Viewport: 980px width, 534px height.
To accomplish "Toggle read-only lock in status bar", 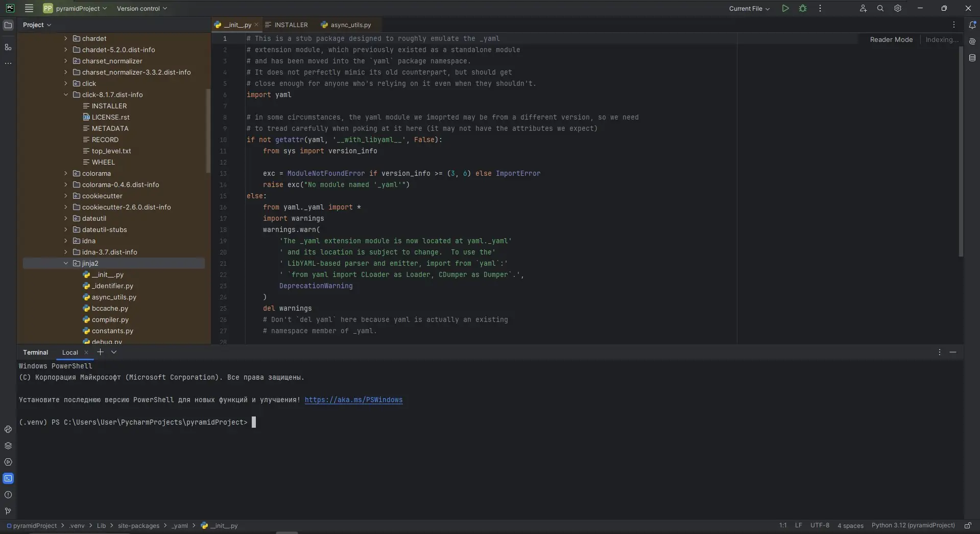I will pyautogui.click(x=968, y=525).
